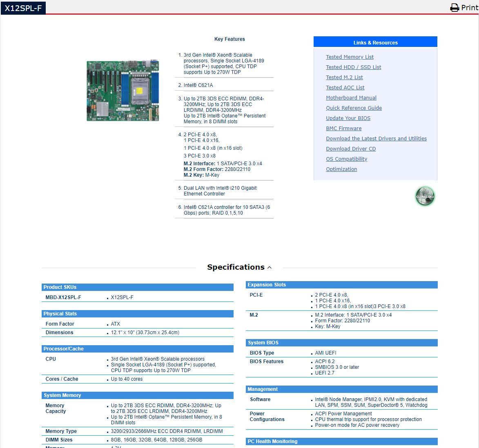
Task: Select the X12SPL-F title tab
Action: (23, 8)
